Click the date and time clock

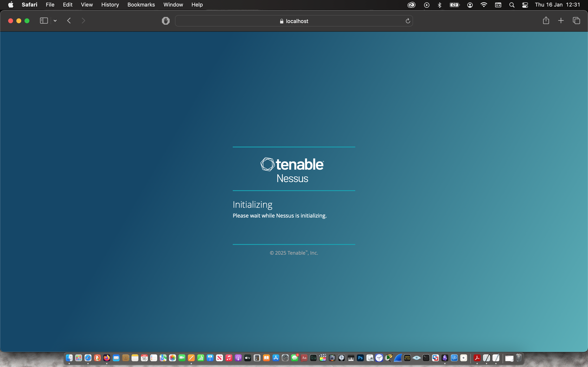(557, 5)
